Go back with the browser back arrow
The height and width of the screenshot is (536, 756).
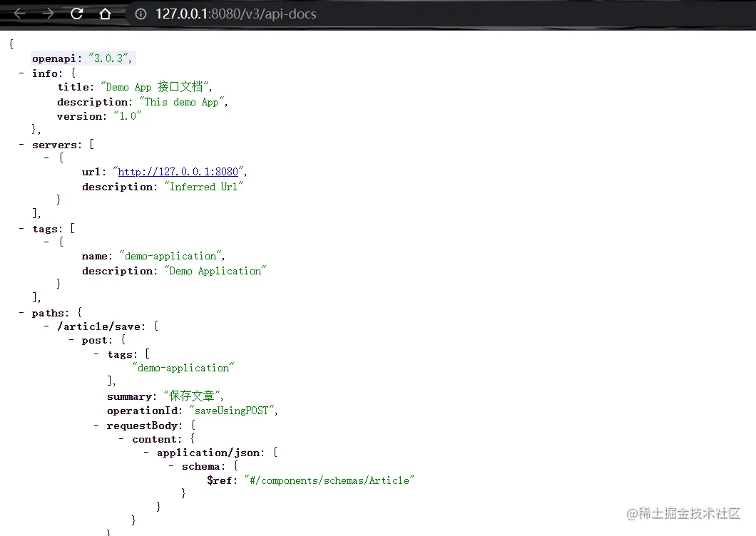[19, 14]
